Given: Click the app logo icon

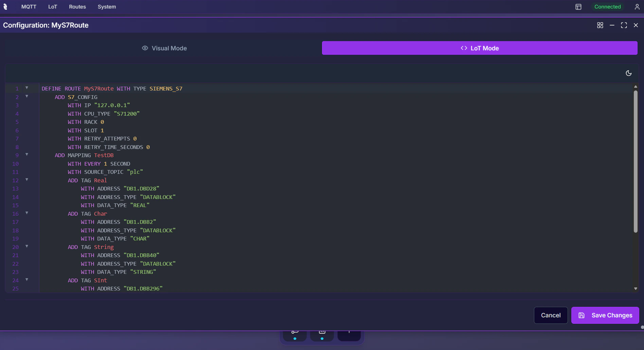Looking at the screenshot, I should (5, 7).
